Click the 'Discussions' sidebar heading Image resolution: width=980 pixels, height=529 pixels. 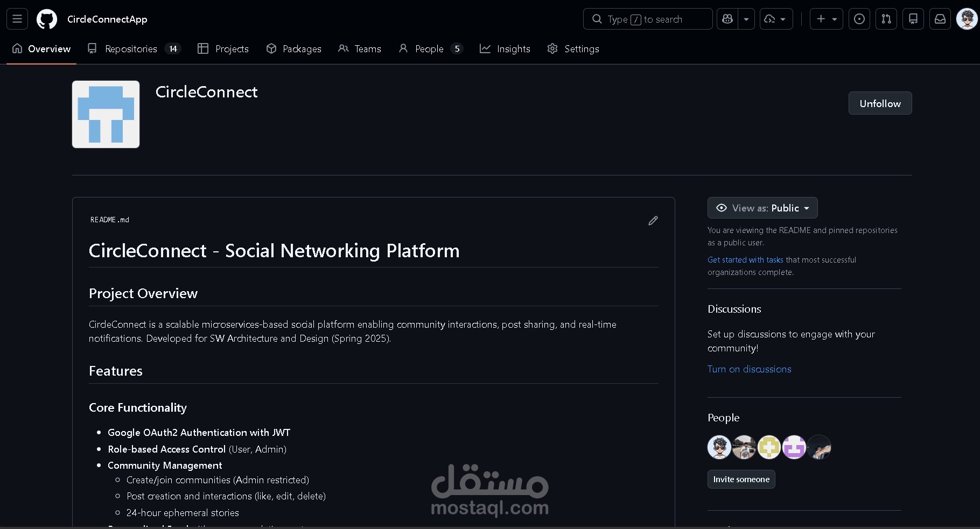click(x=734, y=309)
